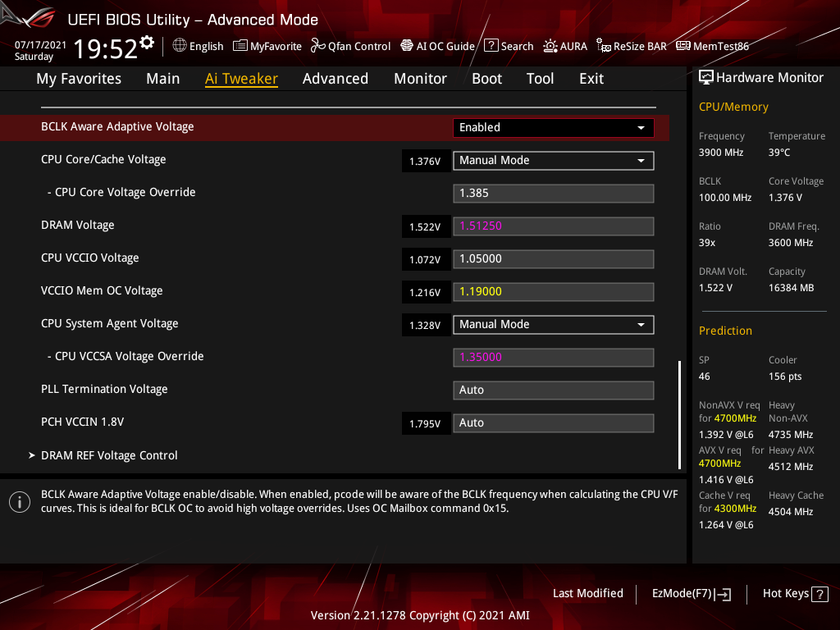Viewport: 840px width, 630px height.
Task: Click PLL Termination Voltage Auto field
Action: [x=554, y=390]
